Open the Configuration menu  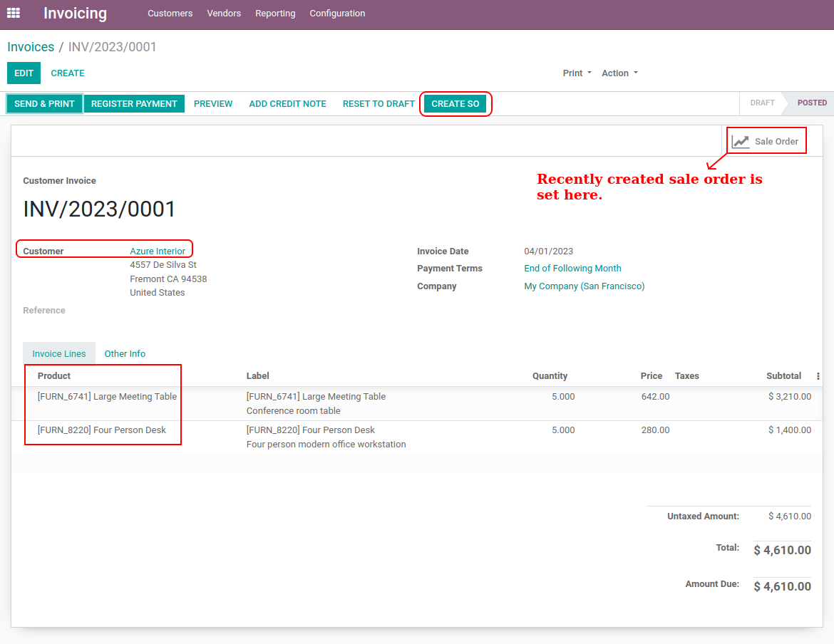tap(337, 14)
